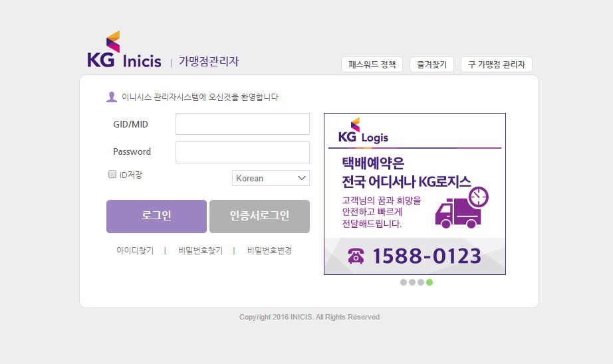Viewport: 613px width, 364px height.
Task: Click the purple user silhouette icon
Action: coord(112,97)
